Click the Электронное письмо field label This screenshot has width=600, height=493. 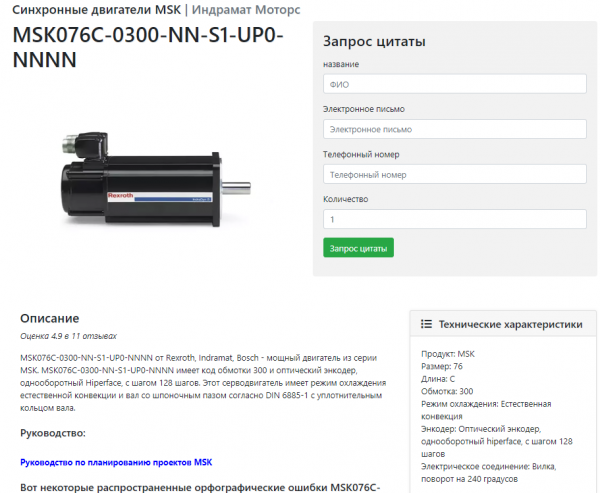click(364, 109)
